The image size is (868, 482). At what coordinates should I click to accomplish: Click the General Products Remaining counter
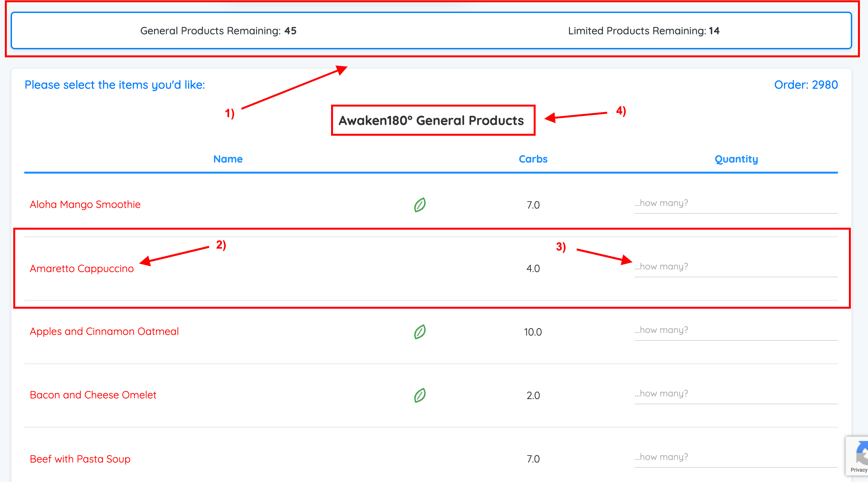pyautogui.click(x=218, y=31)
